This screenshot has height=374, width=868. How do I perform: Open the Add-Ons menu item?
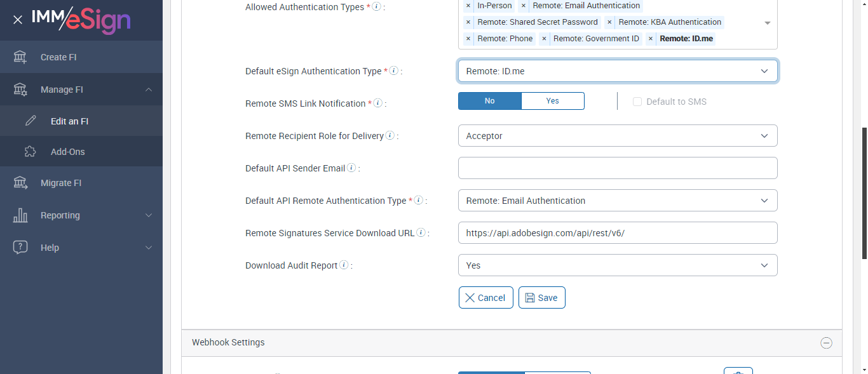(x=67, y=152)
